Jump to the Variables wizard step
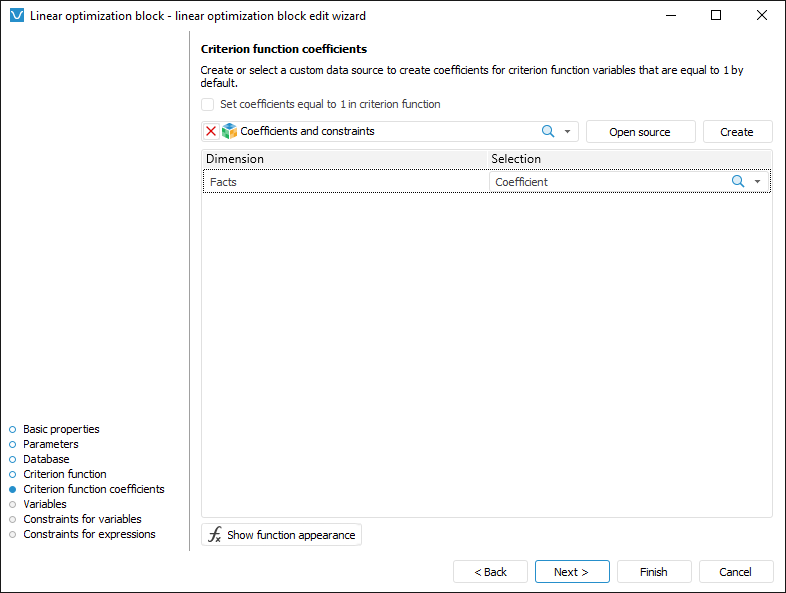The width and height of the screenshot is (786, 593). click(x=45, y=504)
